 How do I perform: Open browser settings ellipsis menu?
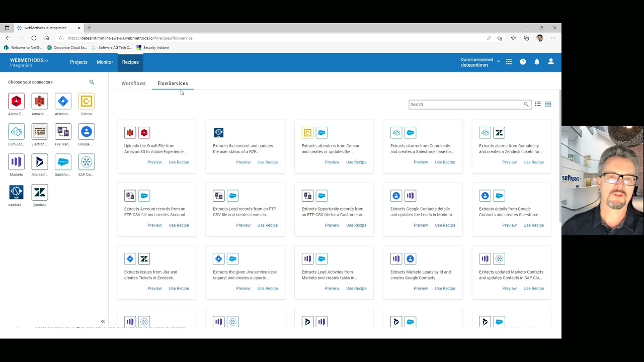[x=553, y=38]
